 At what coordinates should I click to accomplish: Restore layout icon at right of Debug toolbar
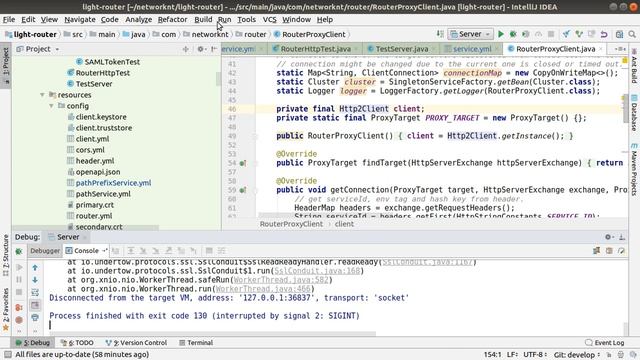(596, 251)
